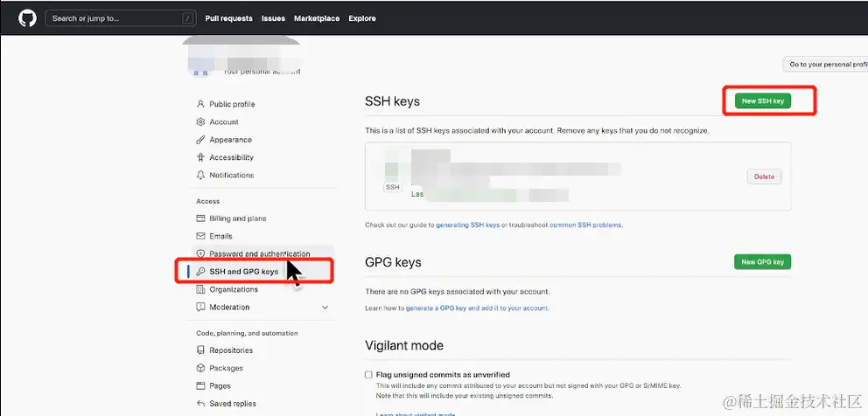Screen dimensions: 868x416
Task: Open Saved replies settings
Action: [x=233, y=403]
